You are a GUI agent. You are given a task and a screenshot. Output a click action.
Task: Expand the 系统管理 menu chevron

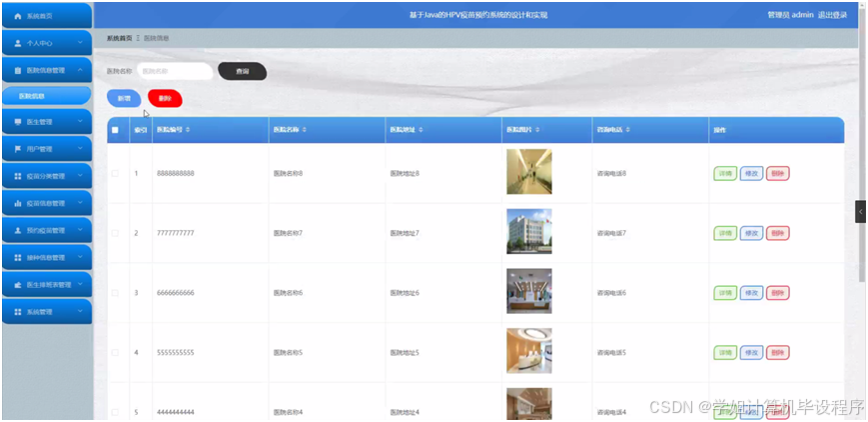click(80, 312)
